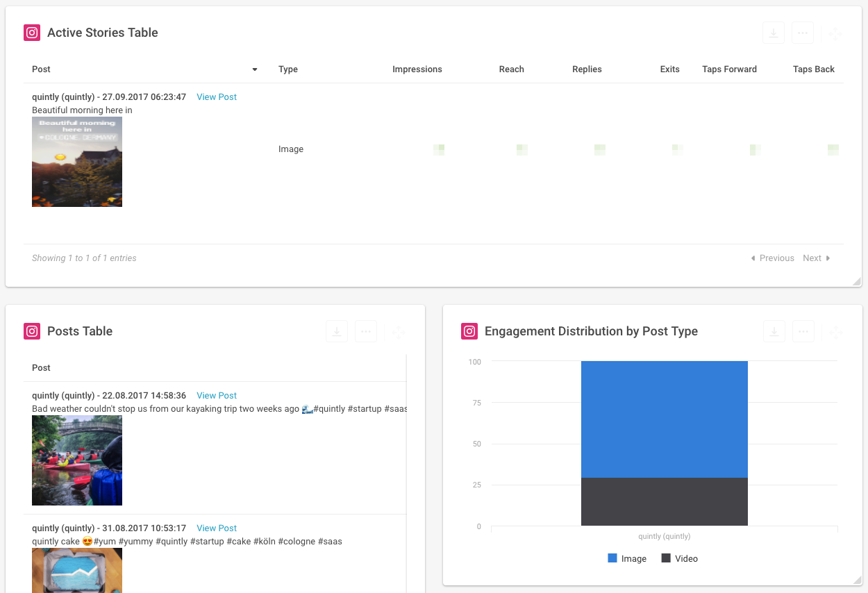The image size is (868, 593).
Task: Click the 'Active Stories Table' title
Action: point(103,33)
